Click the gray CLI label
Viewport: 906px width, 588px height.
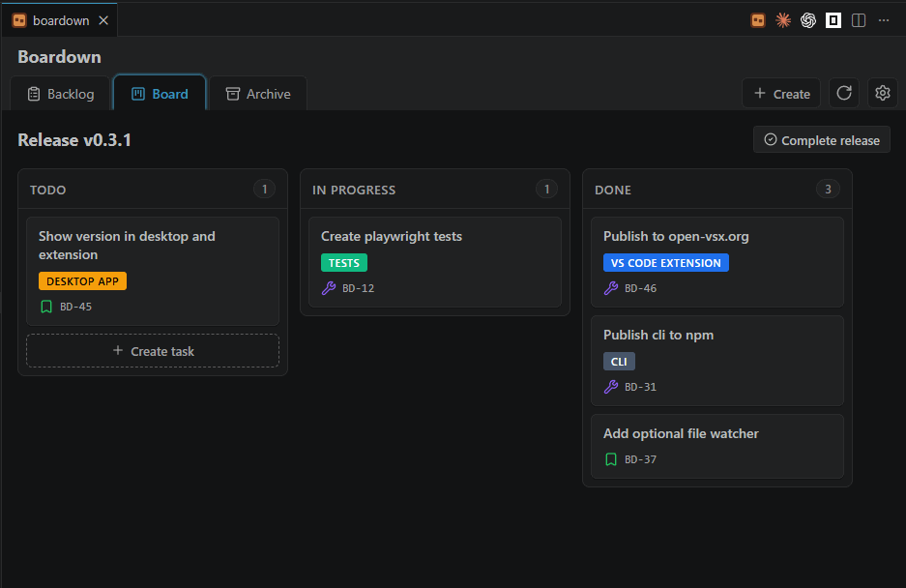pyautogui.click(x=620, y=362)
